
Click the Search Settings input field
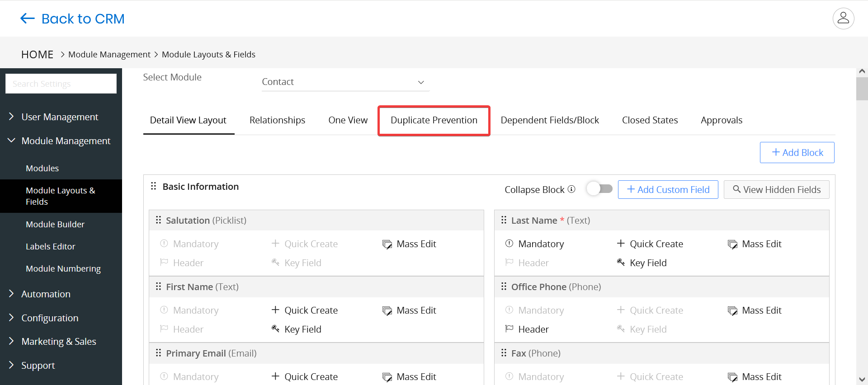point(61,84)
